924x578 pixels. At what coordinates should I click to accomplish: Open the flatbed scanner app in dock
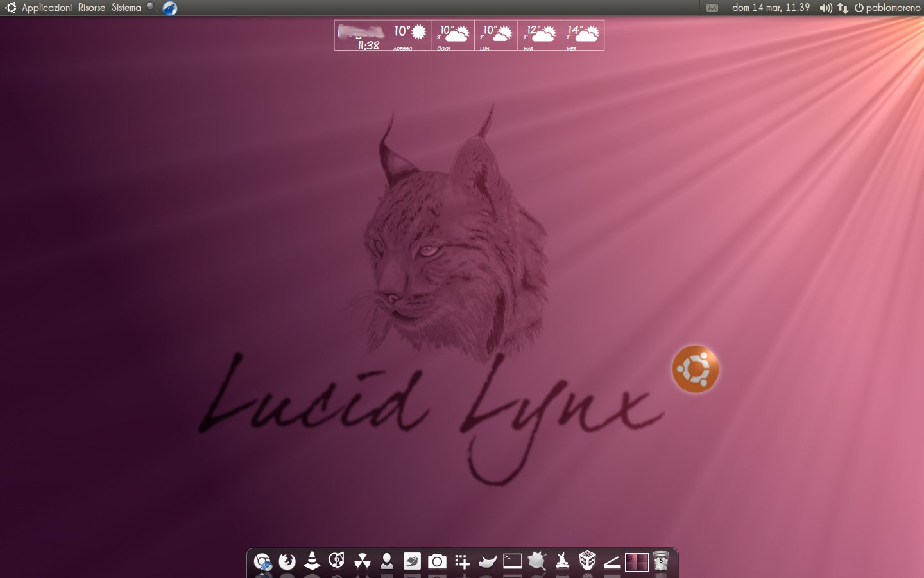click(x=612, y=562)
